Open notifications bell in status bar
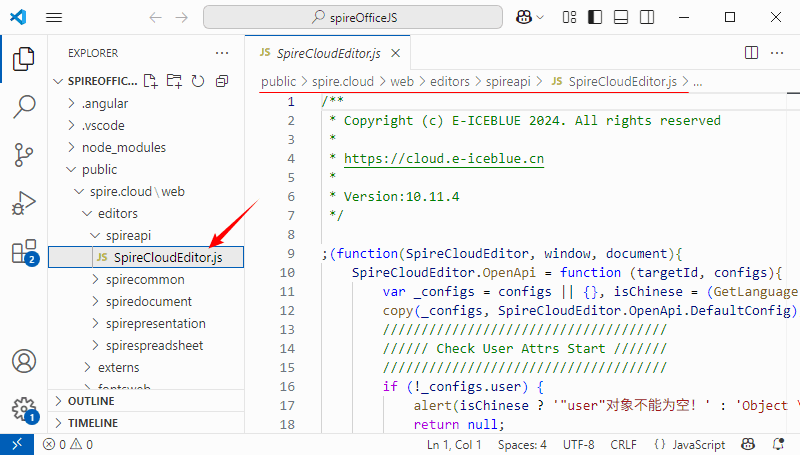Screen dimensions: 800x455 [779, 444]
